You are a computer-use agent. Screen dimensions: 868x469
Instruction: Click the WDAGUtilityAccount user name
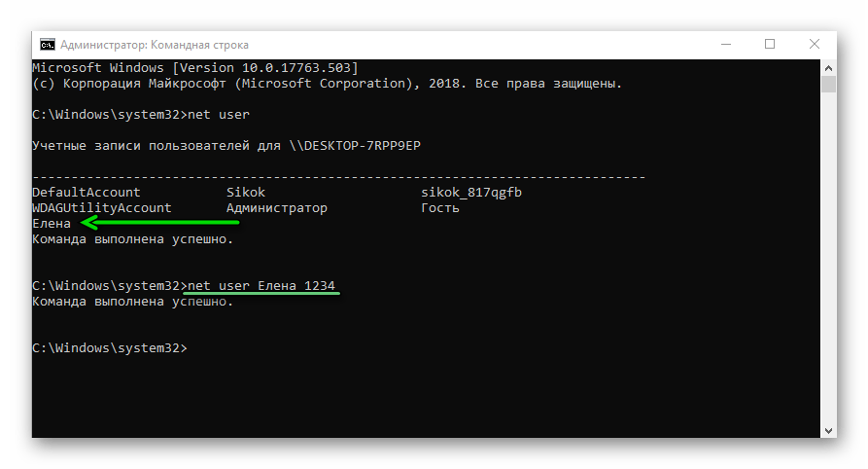[x=102, y=208]
